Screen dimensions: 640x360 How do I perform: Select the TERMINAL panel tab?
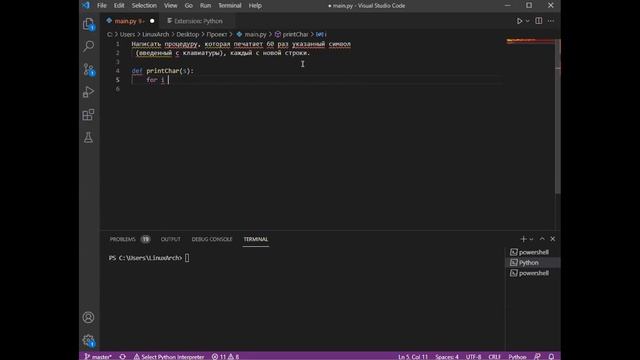(256, 239)
